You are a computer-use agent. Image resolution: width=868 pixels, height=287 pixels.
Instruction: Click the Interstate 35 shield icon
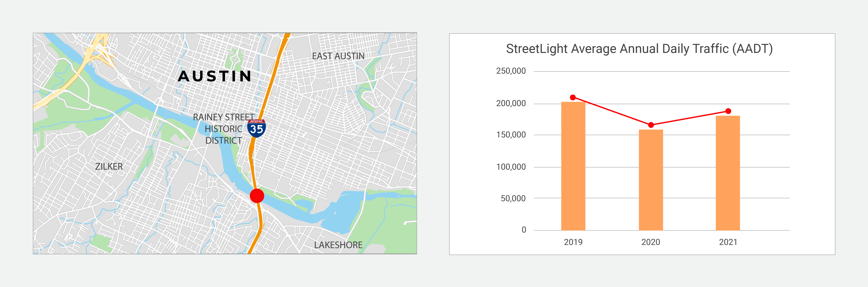[256, 128]
